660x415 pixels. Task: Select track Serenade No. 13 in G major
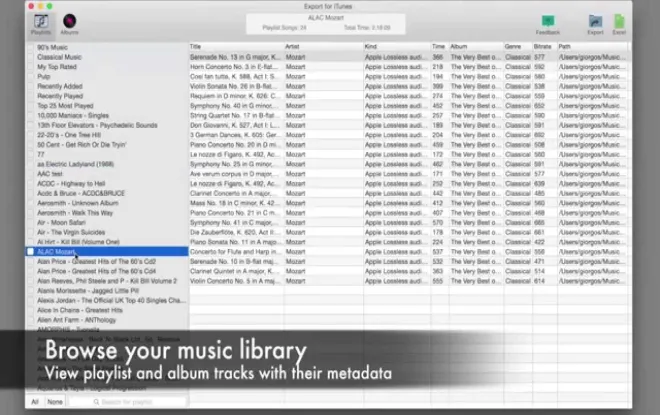[x=408, y=57]
